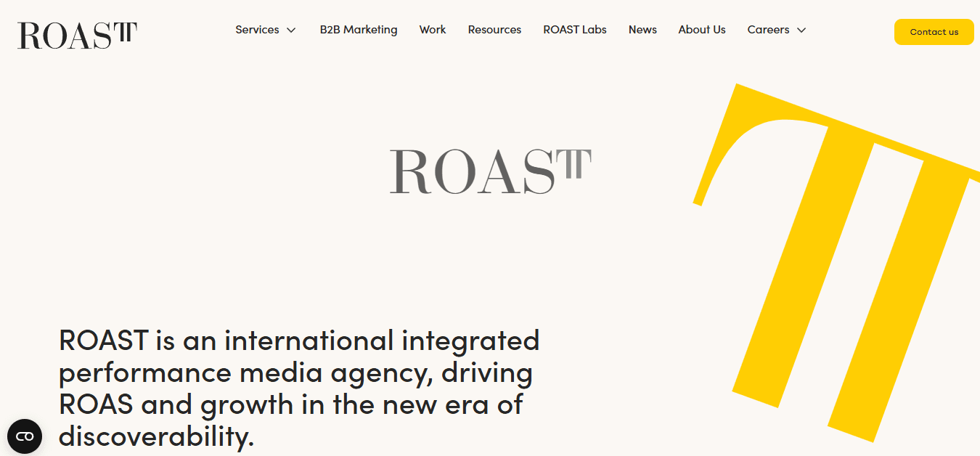The height and width of the screenshot is (456, 980).
Task: Navigate to Resources
Action: [494, 30]
